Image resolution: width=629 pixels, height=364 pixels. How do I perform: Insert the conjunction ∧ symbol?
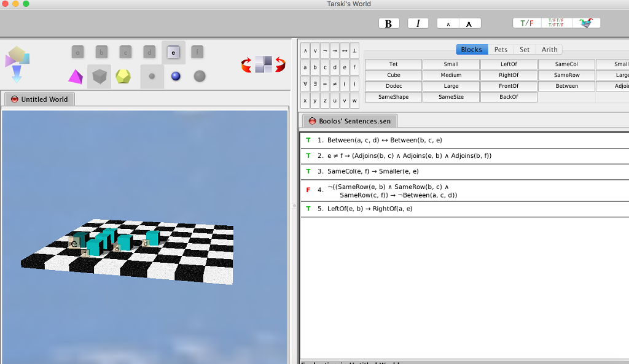click(305, 51)
